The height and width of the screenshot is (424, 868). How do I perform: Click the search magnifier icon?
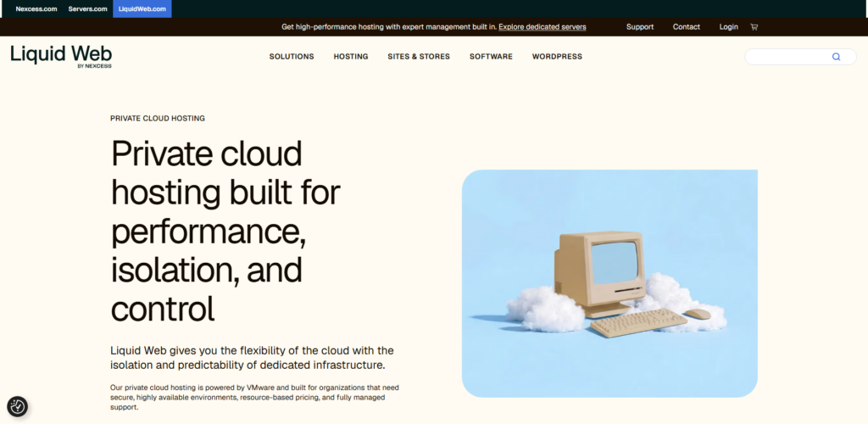836,57
